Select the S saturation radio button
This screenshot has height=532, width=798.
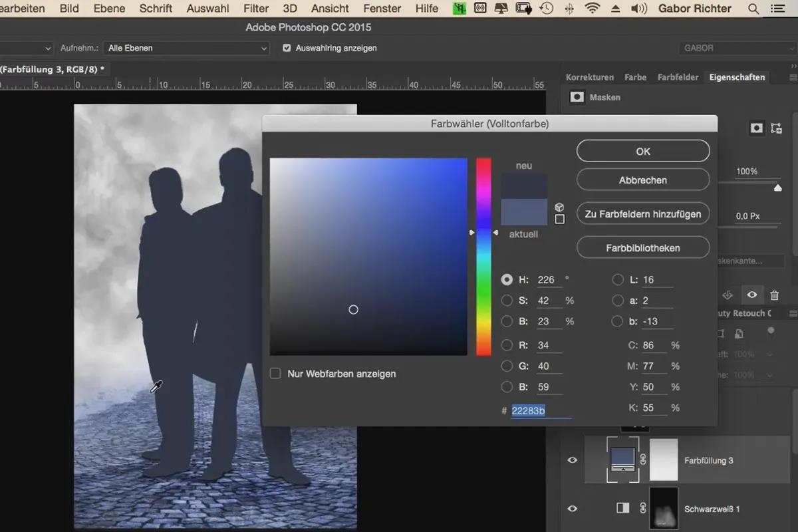[507, 301]
